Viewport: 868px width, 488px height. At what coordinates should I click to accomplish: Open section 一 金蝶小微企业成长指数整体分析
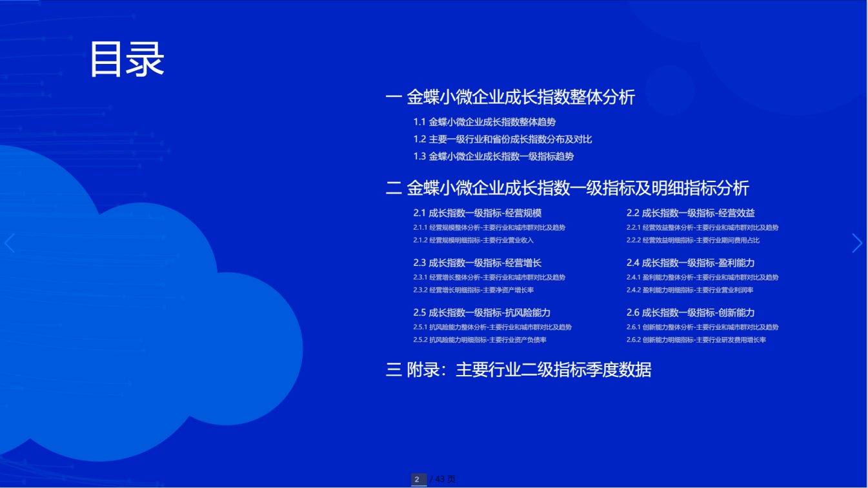pos(510,97)
